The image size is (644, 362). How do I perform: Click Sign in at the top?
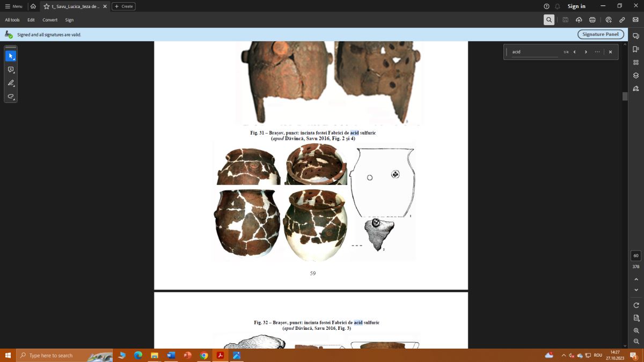point(576,6)
